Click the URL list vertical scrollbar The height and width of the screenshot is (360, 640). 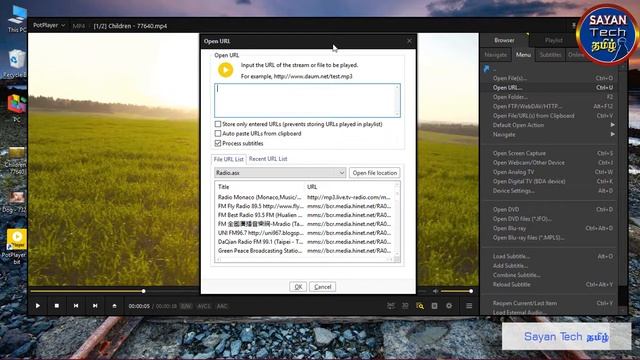(397, 218)
